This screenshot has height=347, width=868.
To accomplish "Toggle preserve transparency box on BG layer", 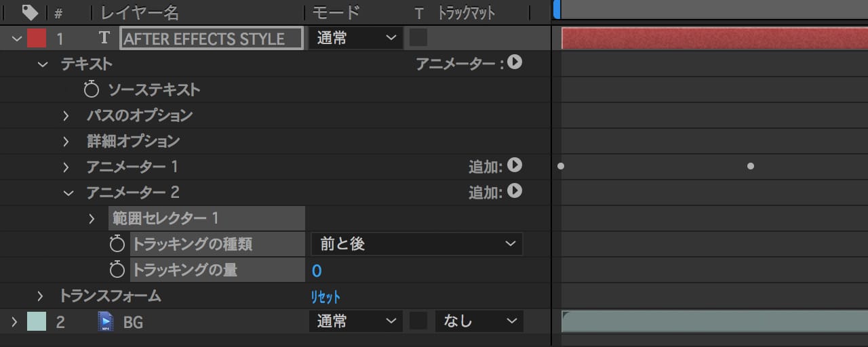I will (x=418, y=321).
